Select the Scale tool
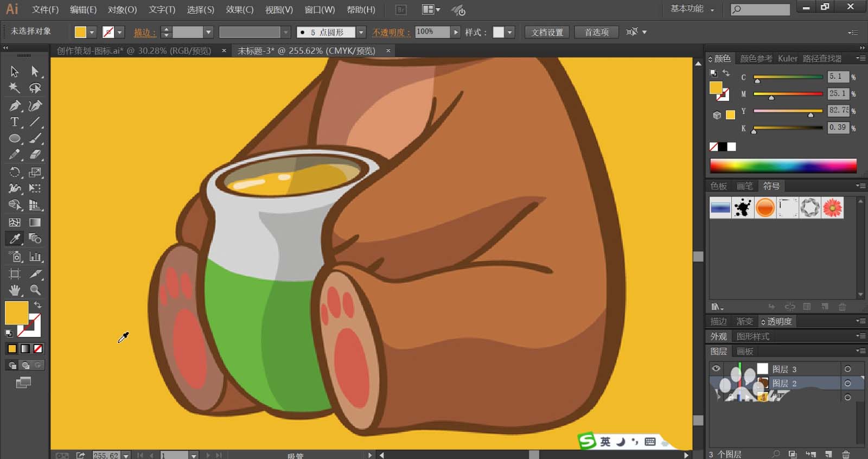868x459 pixels. (35, 173)
